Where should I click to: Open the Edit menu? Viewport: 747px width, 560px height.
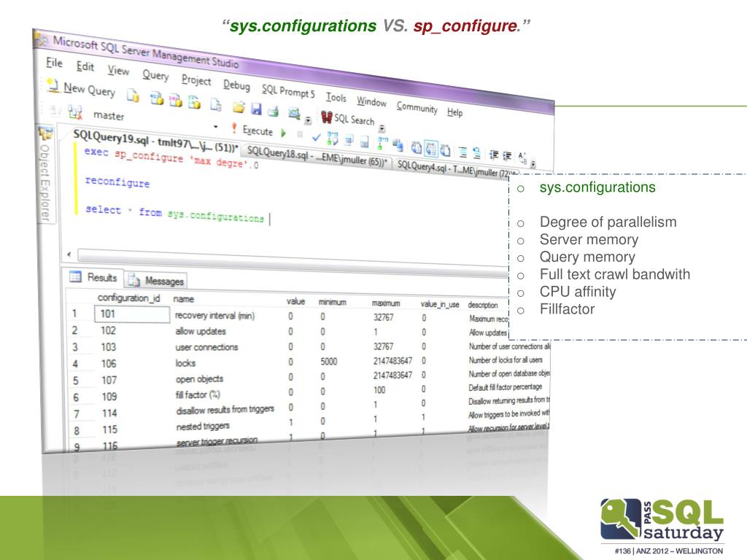(x=85, y=66)
